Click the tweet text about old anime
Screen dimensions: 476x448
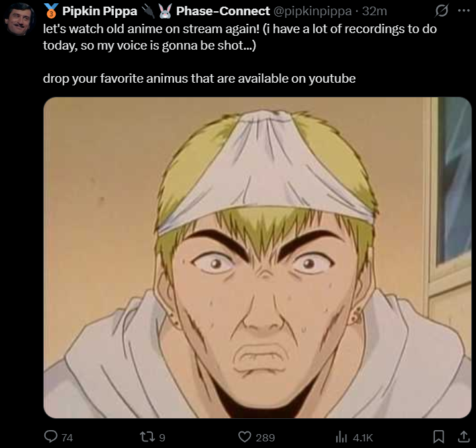pos(240,37)
